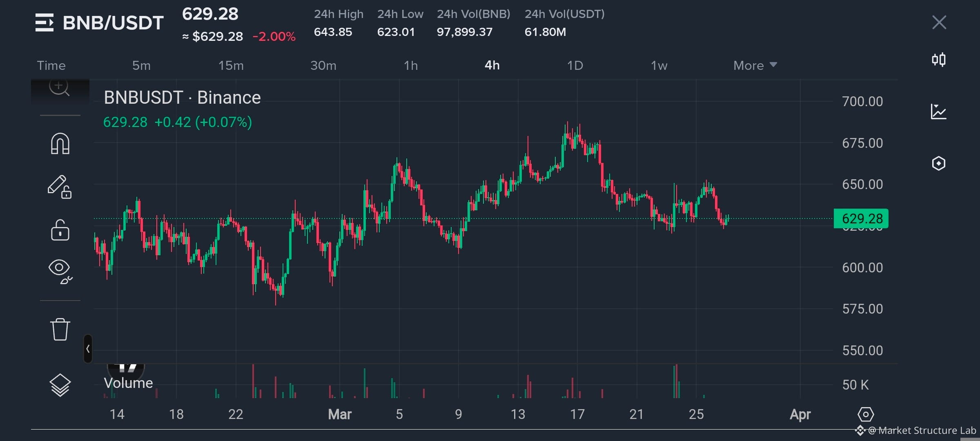Click the ≈ $629.28 fiat price

click(212, 36)
